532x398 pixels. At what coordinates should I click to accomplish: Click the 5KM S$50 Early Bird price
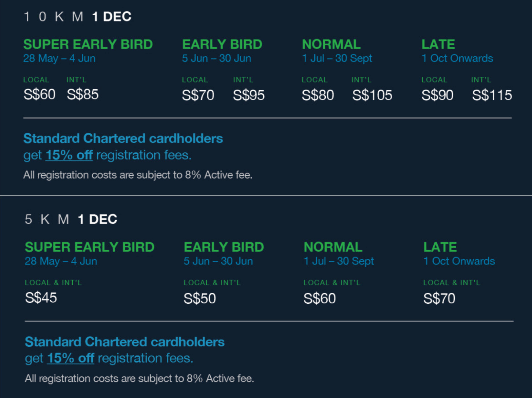[x=199, y=299]
